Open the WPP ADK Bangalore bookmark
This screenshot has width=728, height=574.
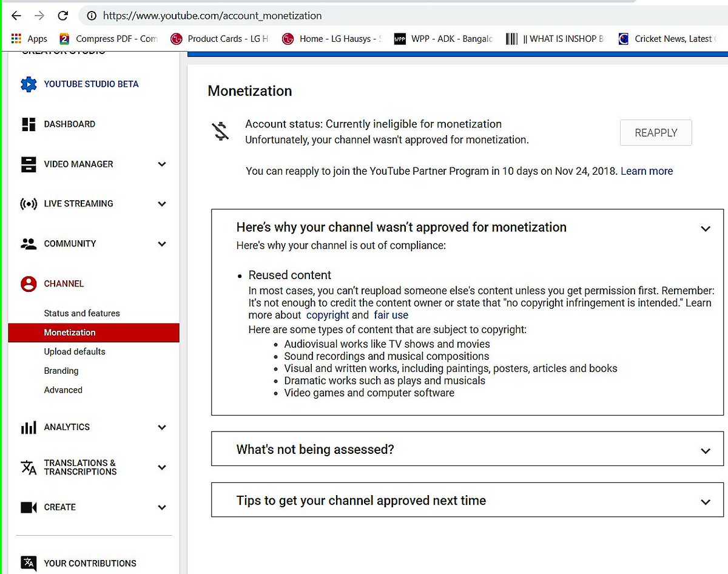(x=443, y=39)
